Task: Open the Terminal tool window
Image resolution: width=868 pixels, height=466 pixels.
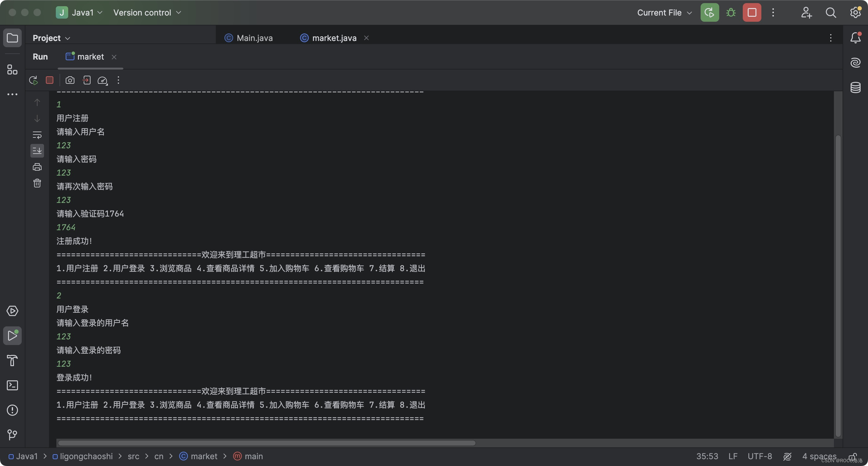Action: click(x=12, y=385)
